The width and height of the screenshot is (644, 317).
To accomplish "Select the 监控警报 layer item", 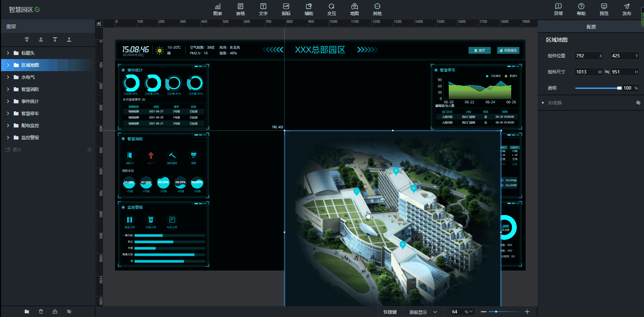I will point(30,138).
